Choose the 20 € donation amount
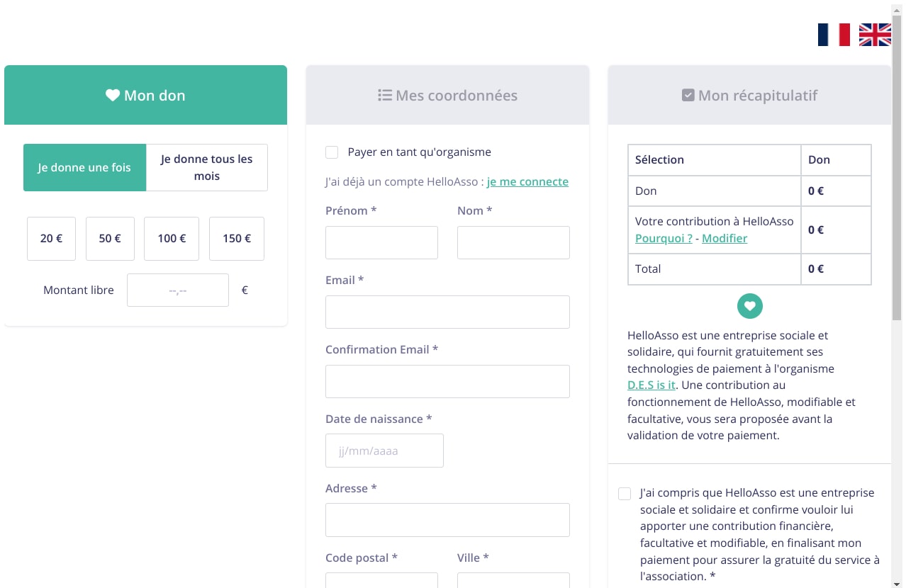Screen dimensions: 906x588 [x=51, y=239]
